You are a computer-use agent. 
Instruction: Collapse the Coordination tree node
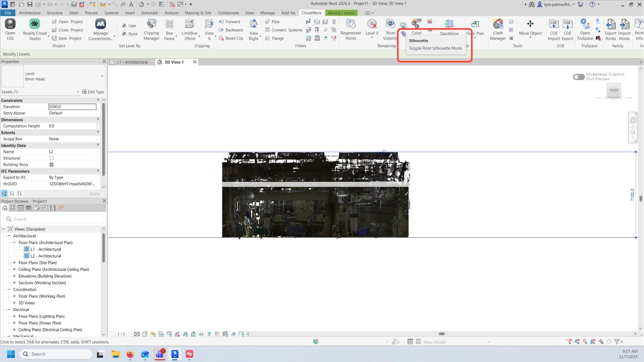pos(9,290)
